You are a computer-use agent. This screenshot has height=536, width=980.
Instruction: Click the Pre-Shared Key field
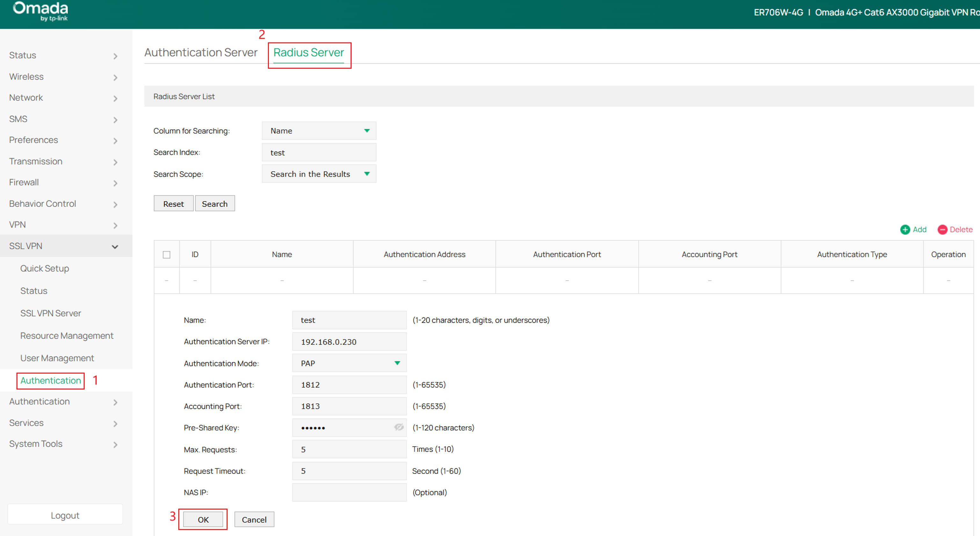click(349, 428)
